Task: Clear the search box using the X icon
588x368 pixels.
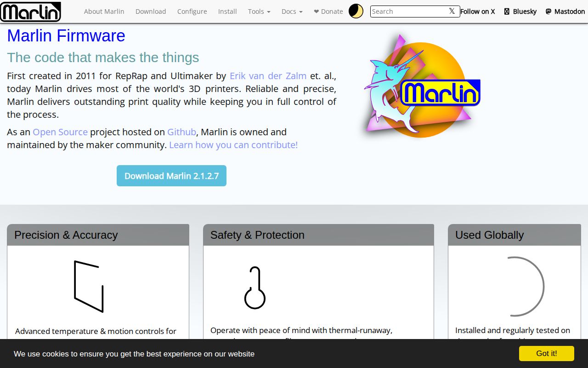Action: click(452, 11)
